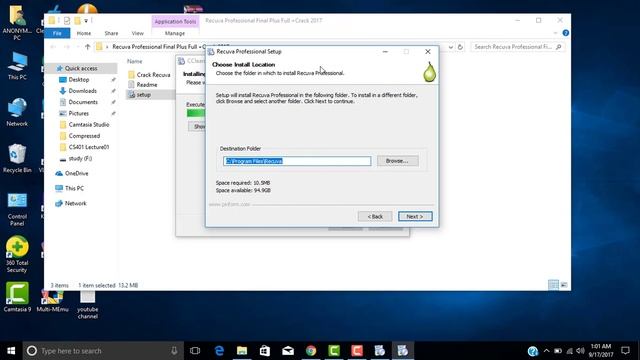Image resolution: width=640 pixels, height=360 pixels.
Task: Click the Refresh button next to the address bar
Action: (x=460, y=47)
